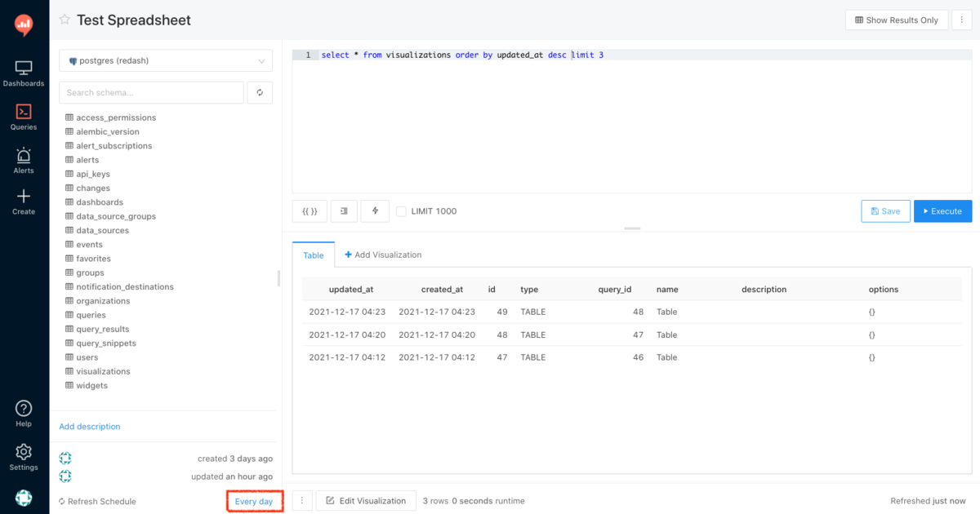This screenshot has width=980, height=514.
Task: Sort by the updated_at column header
Action: [351, 289]
